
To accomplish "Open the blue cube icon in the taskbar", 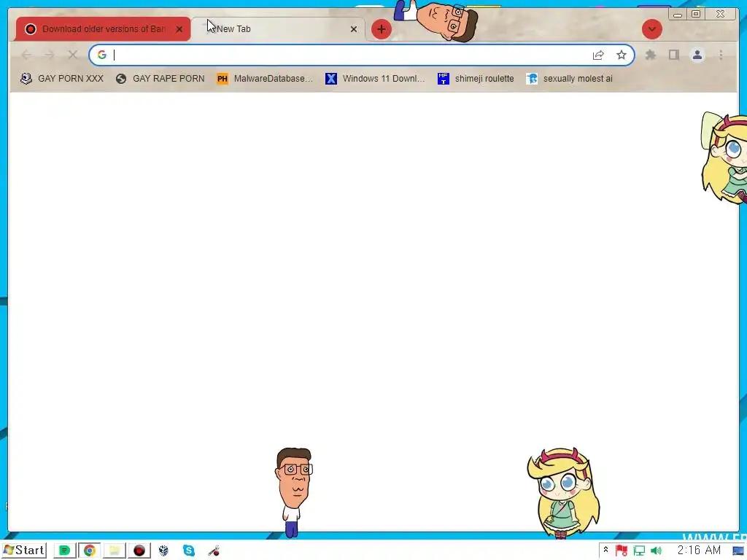I will pyautogui.click(x=163, y=551).
